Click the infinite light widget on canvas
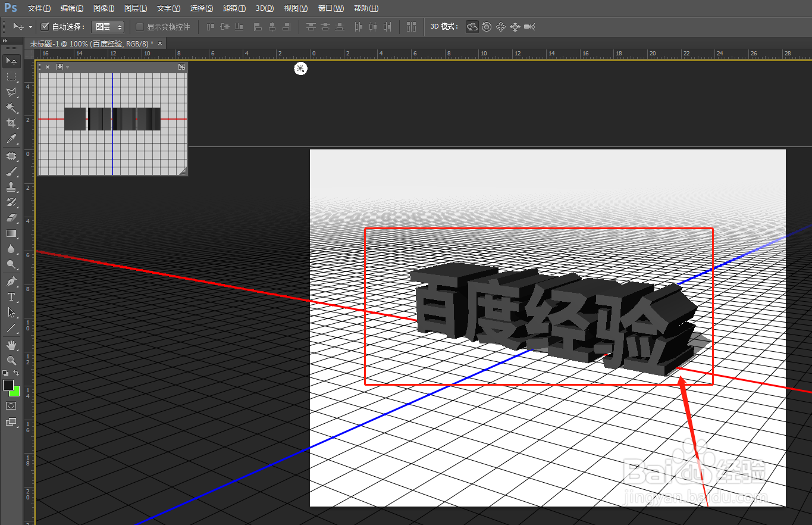The height and width of the screenshot is (525, 812). click(301, 69)
